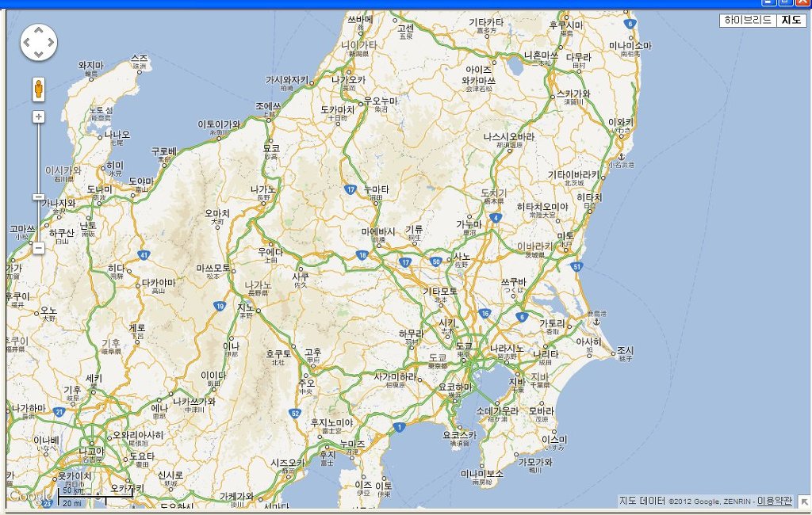Select the 지도 map view
This screenshot has width=812, height=515.
[x=791, y=20]
